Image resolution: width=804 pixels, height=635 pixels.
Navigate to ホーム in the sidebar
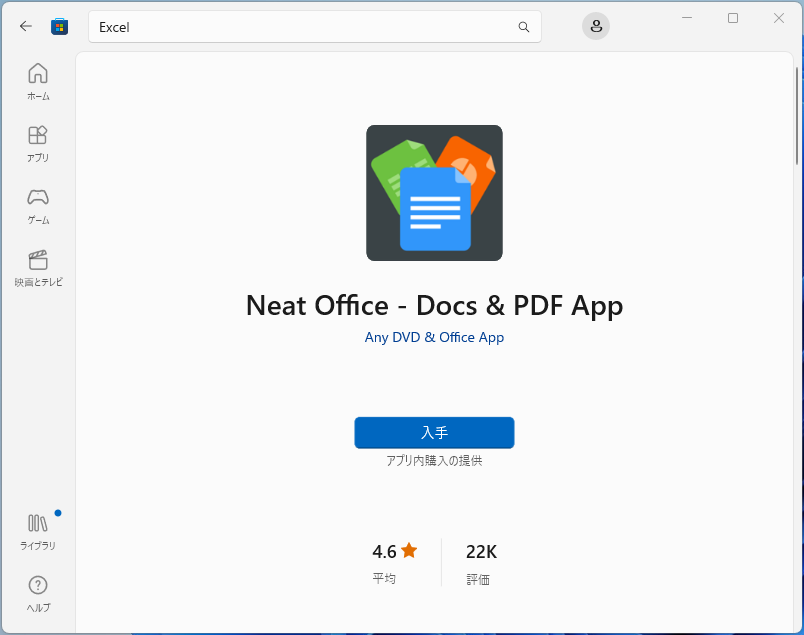[37, 80]
